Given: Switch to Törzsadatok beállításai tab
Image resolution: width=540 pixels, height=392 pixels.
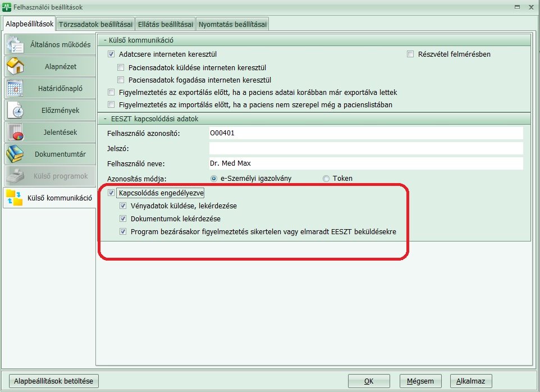Looking at the screenshot, I should pyautogui.click(x=95, y=24).
